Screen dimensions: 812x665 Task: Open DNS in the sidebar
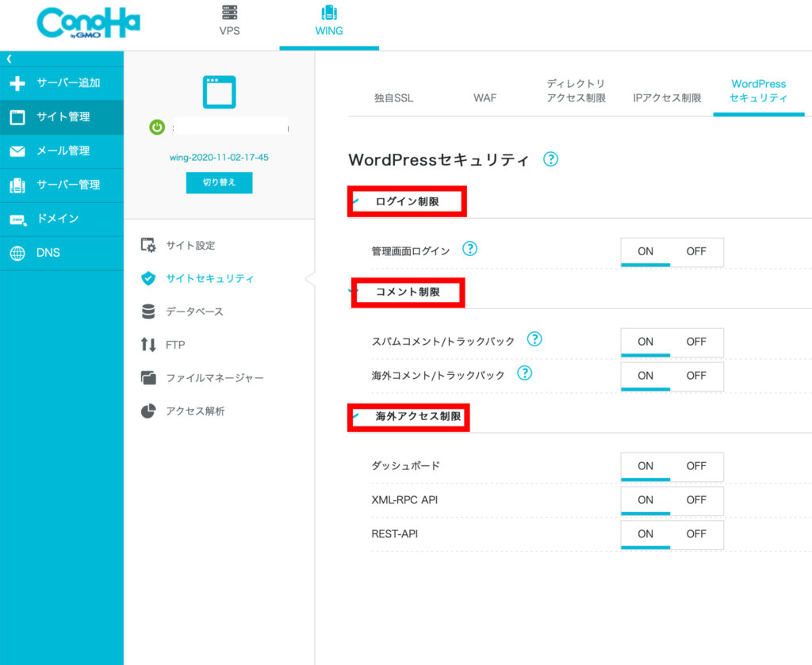tap(62, 253)
